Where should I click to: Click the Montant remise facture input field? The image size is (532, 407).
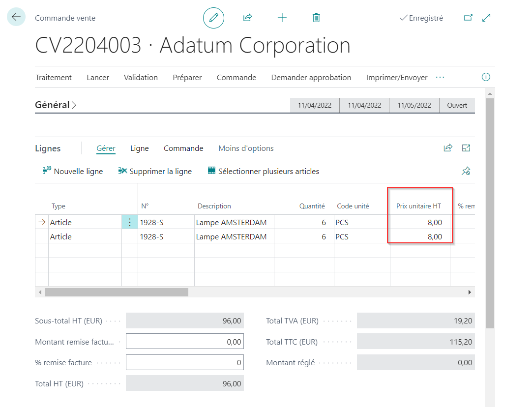pyautogui.click(x=185, y=341)
